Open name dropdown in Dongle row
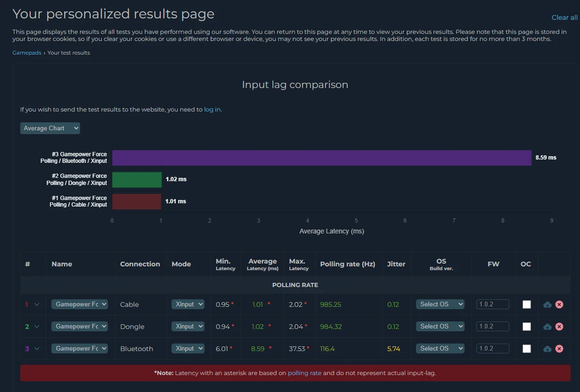The width and height of the screenshot is (580, 392). (x=80, y=326)
